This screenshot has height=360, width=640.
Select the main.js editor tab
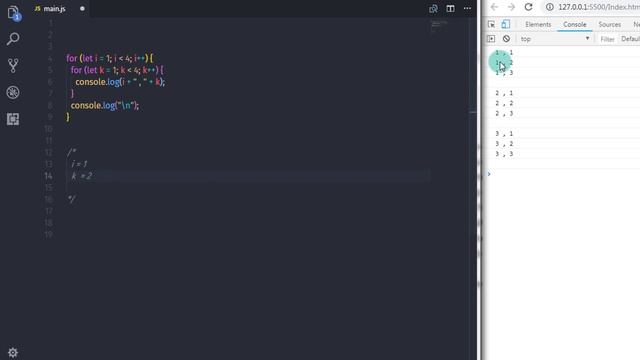pyautogui.click(x=55, y=9)
